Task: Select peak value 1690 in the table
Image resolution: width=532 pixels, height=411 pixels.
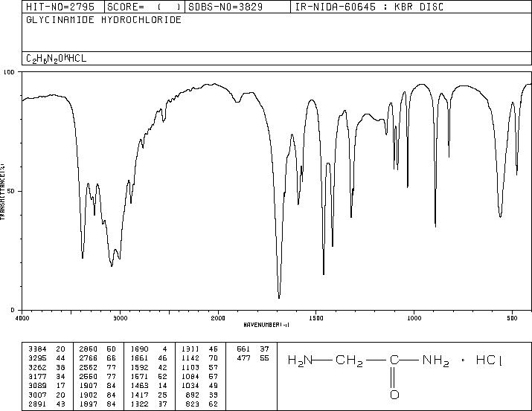Action: coord(139,349)
